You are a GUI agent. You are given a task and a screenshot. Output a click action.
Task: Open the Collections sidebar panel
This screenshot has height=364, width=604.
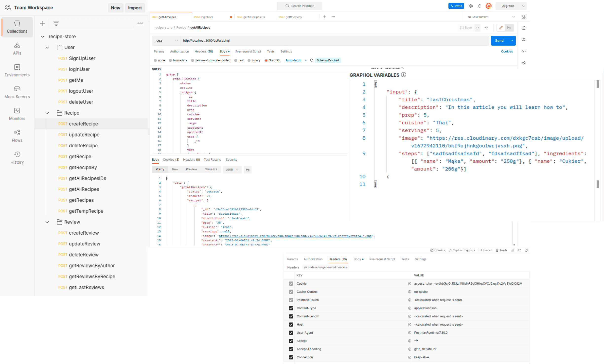(x=17, y=27)
